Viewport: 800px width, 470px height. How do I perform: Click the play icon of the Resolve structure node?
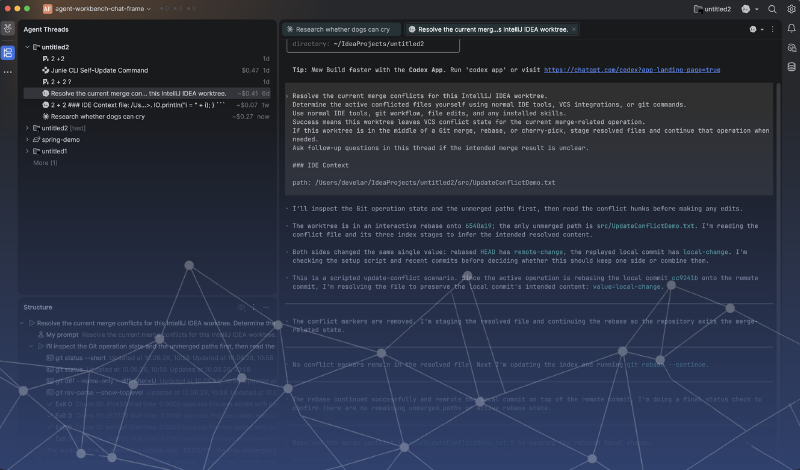32,323
